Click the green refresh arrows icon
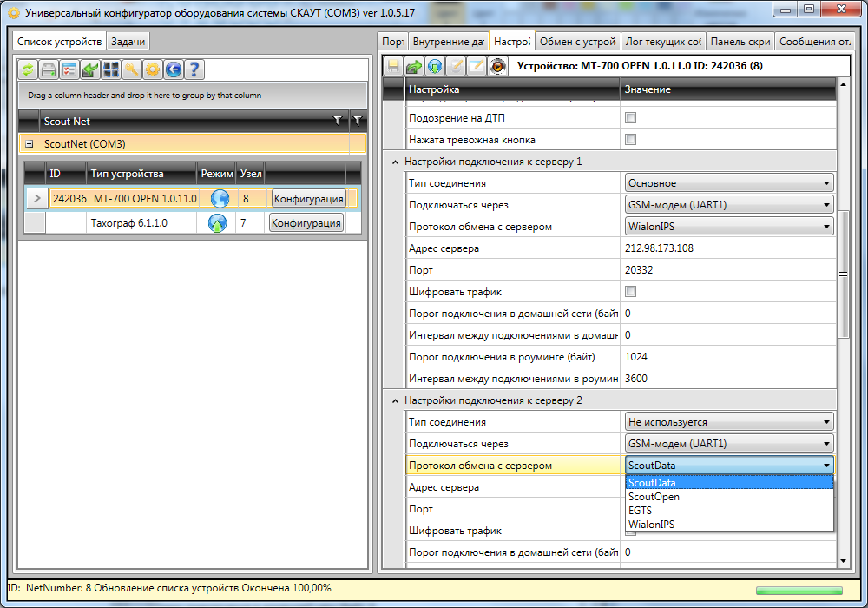Viewport: 868px width, 608px height. point(28,70)
